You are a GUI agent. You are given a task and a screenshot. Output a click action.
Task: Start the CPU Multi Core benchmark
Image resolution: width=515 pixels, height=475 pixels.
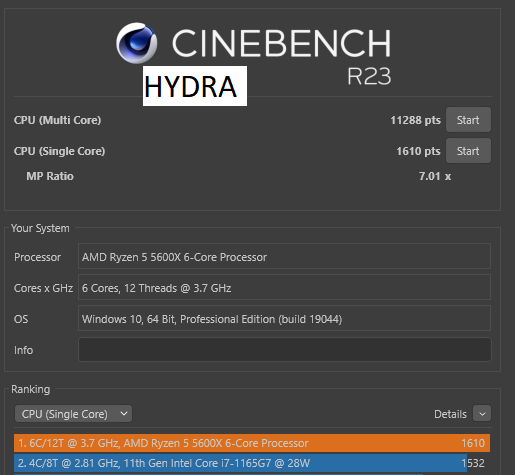click(468, 120)
